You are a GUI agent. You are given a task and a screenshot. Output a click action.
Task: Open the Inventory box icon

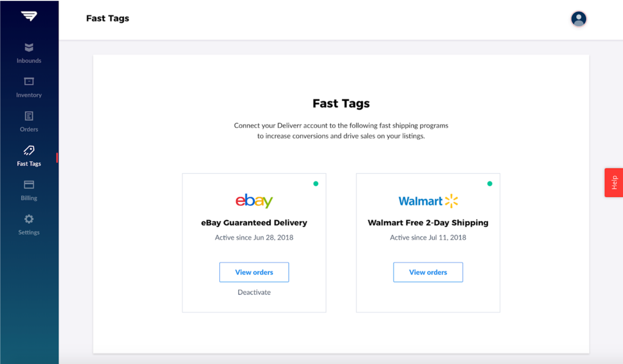(x=29, y=81)
